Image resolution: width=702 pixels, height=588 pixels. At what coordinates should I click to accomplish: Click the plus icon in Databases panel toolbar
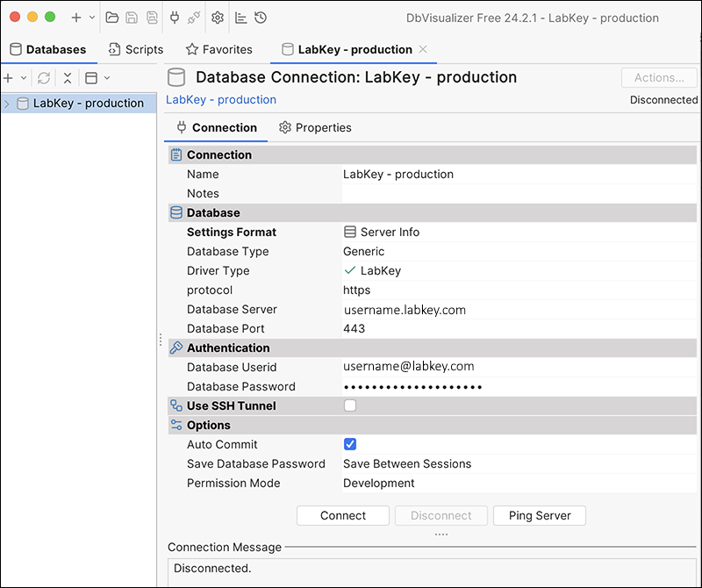point(8,78)
